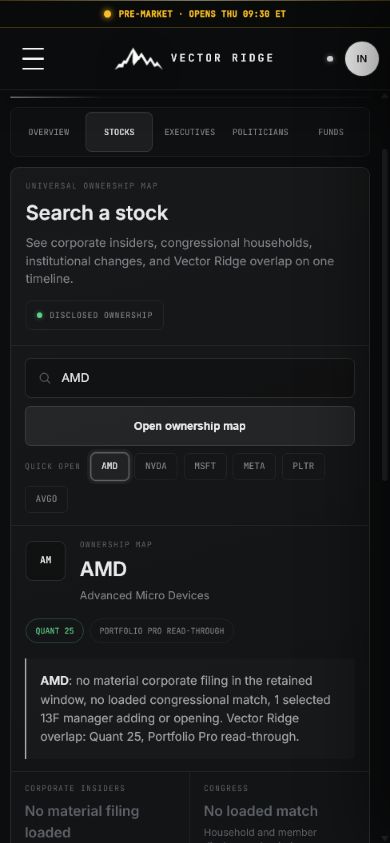This screenshot has width=390, height=843.
Task: Click the Disclosed Ownership badge
Action: (95, 315)
